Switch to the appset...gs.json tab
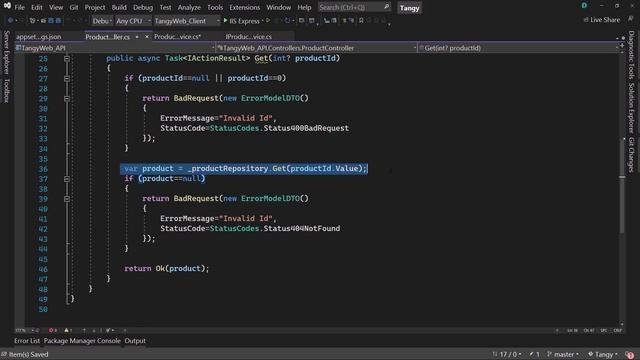Image resolution: width=640 pixels, height=360 pixels. click(39, 37)
